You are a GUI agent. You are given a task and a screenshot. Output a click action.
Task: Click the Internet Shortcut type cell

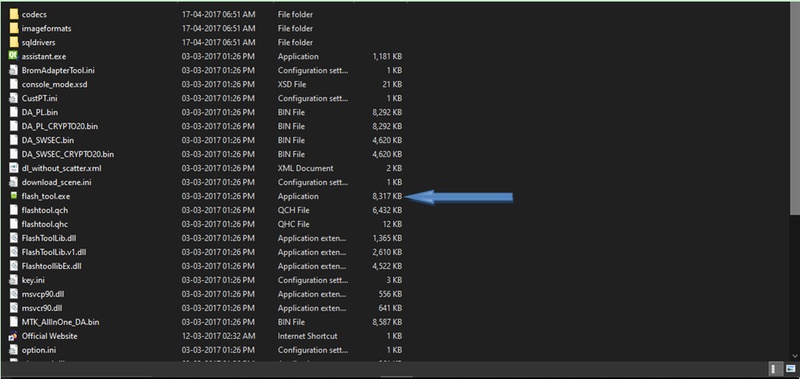[308, 336]
